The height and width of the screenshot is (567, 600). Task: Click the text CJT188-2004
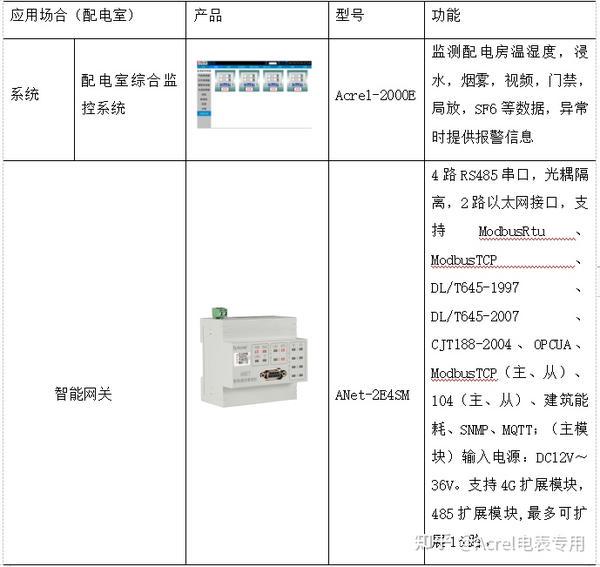[x=471, y=345]
